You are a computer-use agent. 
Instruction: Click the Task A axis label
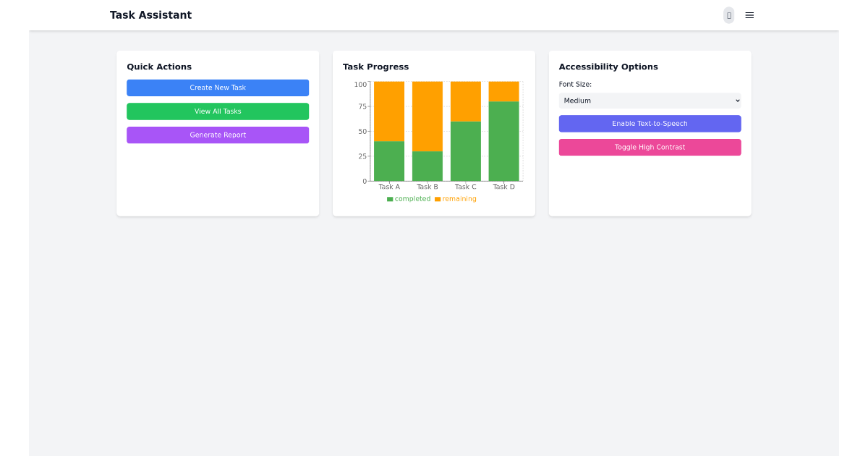tap(389, 186)
